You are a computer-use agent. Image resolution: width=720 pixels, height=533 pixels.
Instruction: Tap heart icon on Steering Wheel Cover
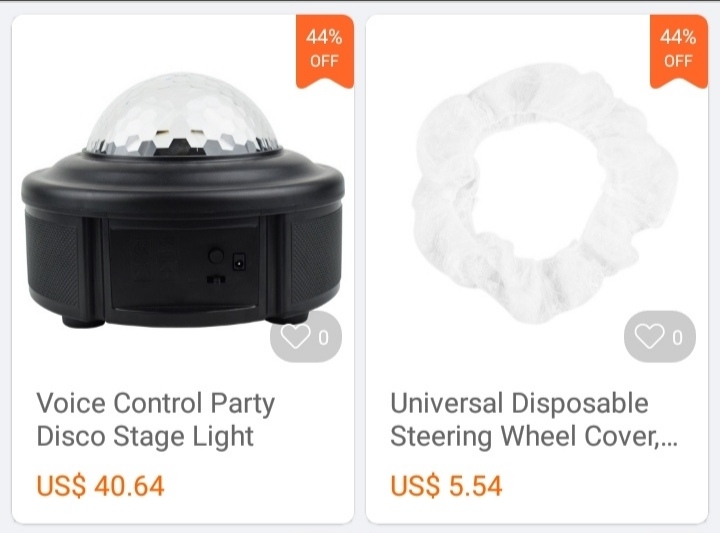click(x=649, y=337)
